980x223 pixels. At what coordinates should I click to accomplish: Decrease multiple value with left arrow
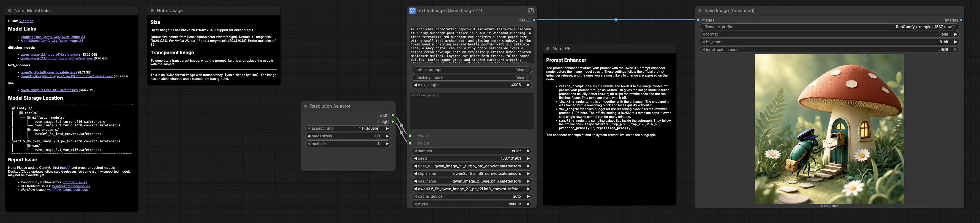pyautogui.click(x=309, y=144)
